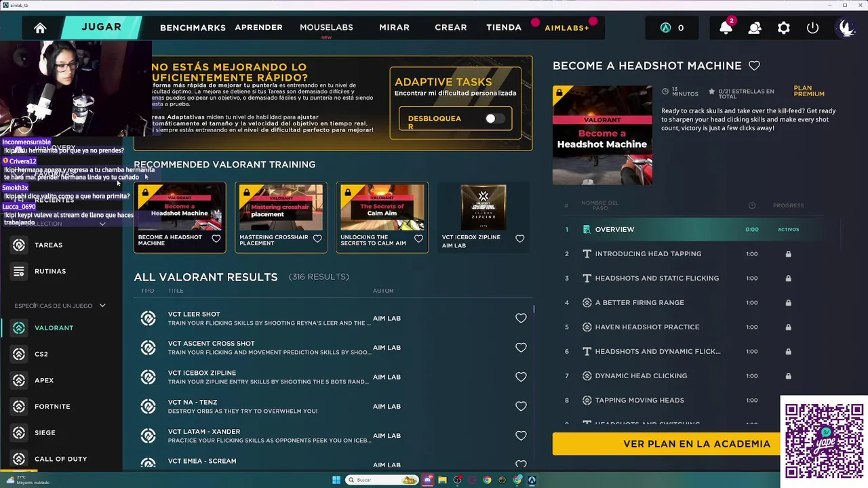Select the Tapping Moving Heads step
This screenshot has height=488, width=868.
point(692,400)
